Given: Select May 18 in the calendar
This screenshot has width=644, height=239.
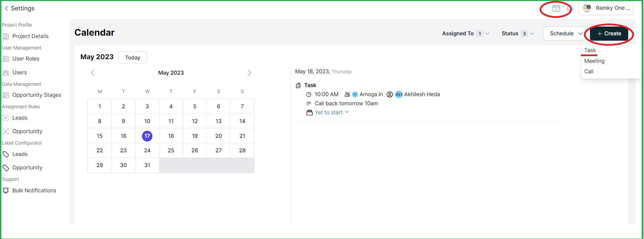Looking at the screenshot, I should click(x=171, y=136).
